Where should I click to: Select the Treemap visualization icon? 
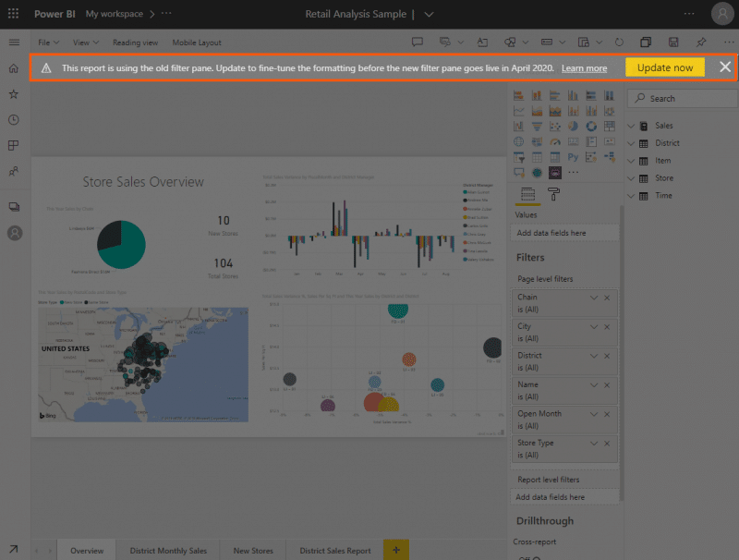(x=610, y=127)
